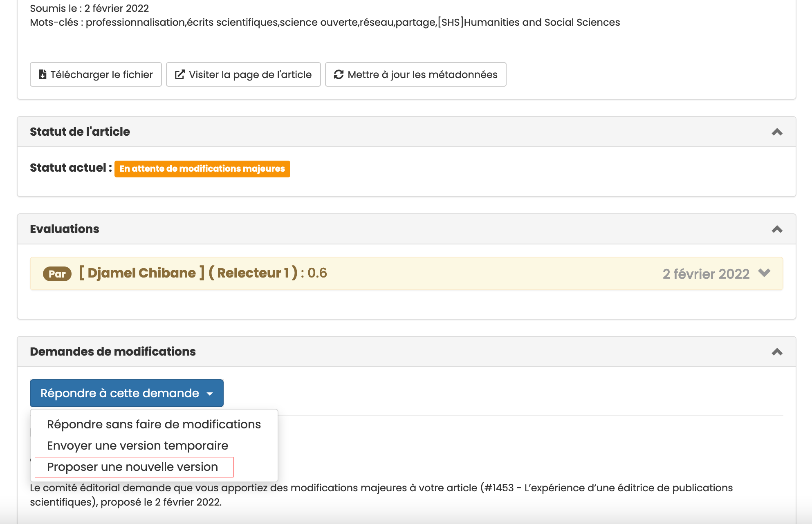Update the article metadata
The image size is (812, 524).
point(415,74)
